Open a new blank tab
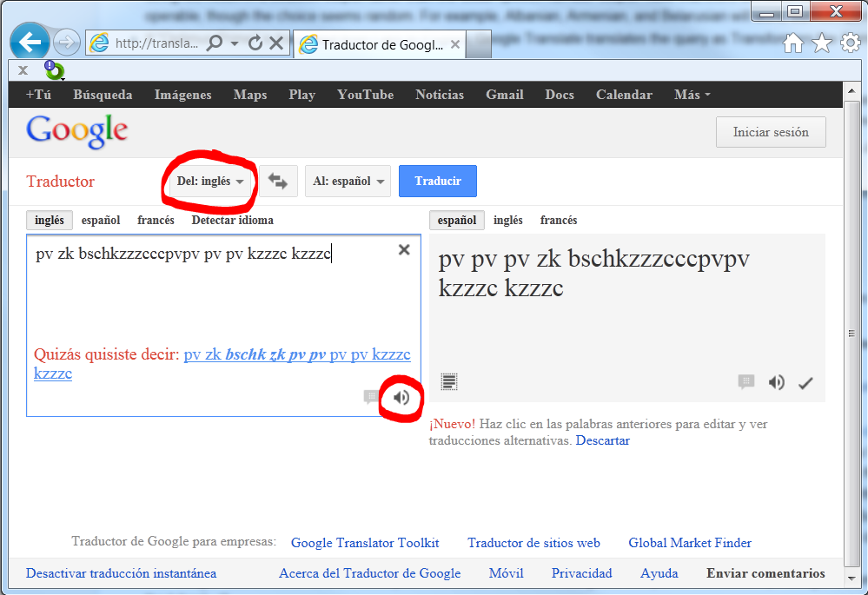The width and height of the screenshot is (868, 595). click(x=479, y=44)
